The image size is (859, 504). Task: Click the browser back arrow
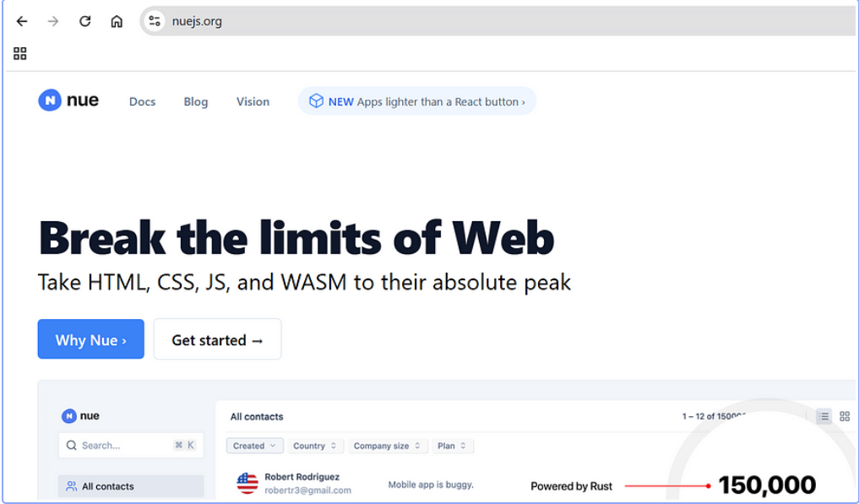(x=22, y=21)
